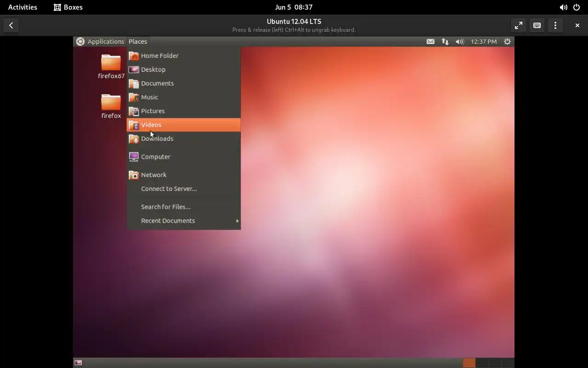Click the Computer monitor icon in menu

(x=134, y=157)
